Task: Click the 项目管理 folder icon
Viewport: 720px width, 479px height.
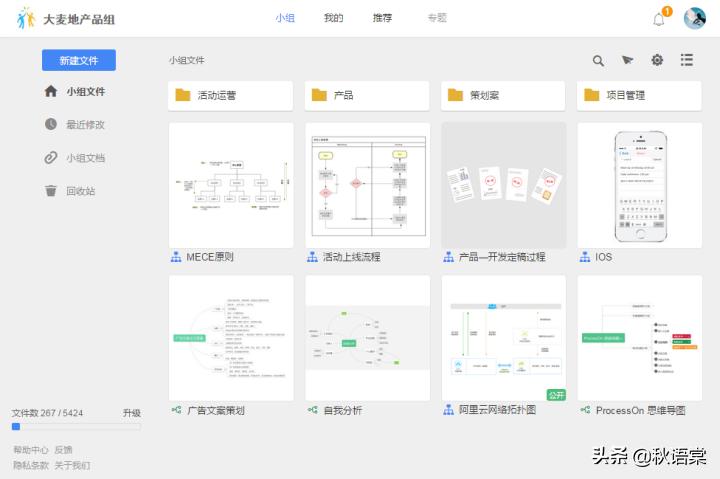Action: [591, 95]
